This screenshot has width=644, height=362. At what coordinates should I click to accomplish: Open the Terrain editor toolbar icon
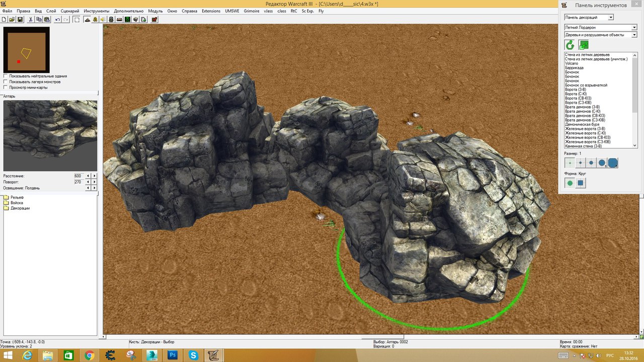click(87, 20)
